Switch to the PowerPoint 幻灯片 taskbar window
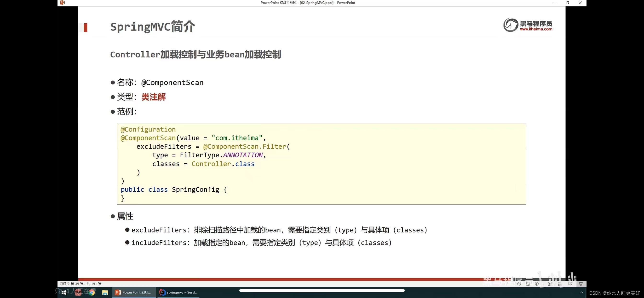The width and height of the screenshot is (644, 298). pos(133,292)
